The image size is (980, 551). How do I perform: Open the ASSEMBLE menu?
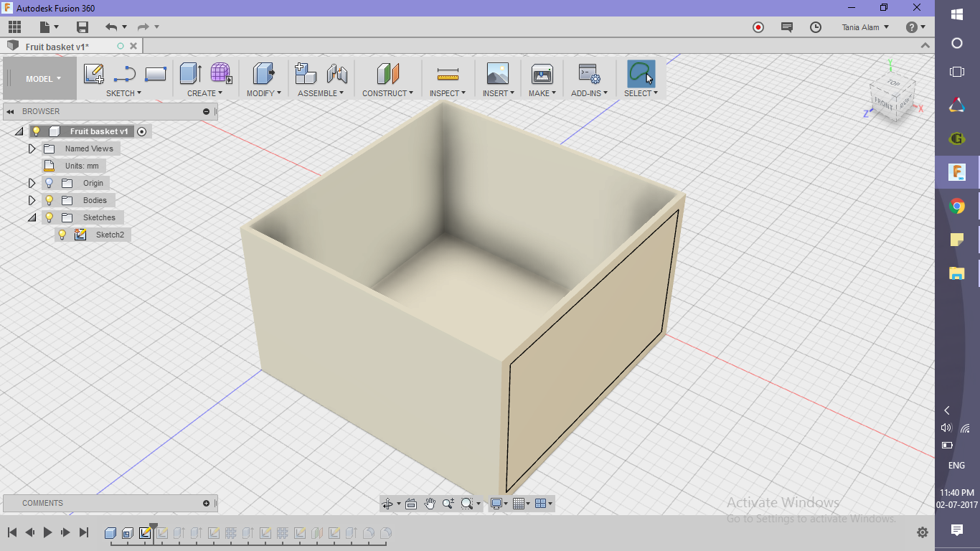pos(321,93)
